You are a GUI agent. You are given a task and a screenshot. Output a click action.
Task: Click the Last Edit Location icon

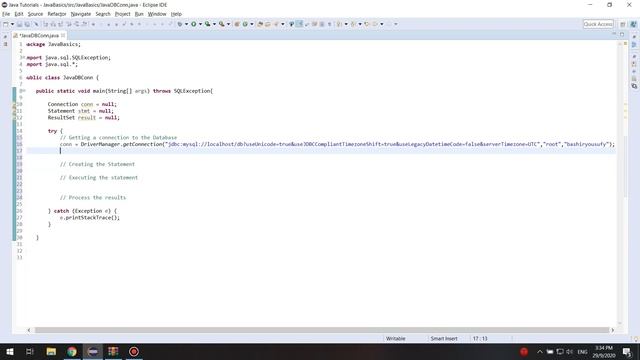367,24
